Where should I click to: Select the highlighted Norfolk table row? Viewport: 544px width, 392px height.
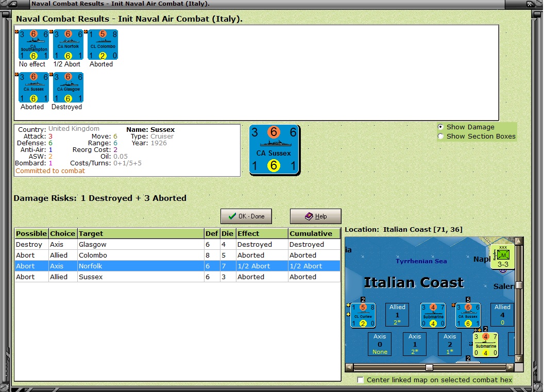(177, 266)
